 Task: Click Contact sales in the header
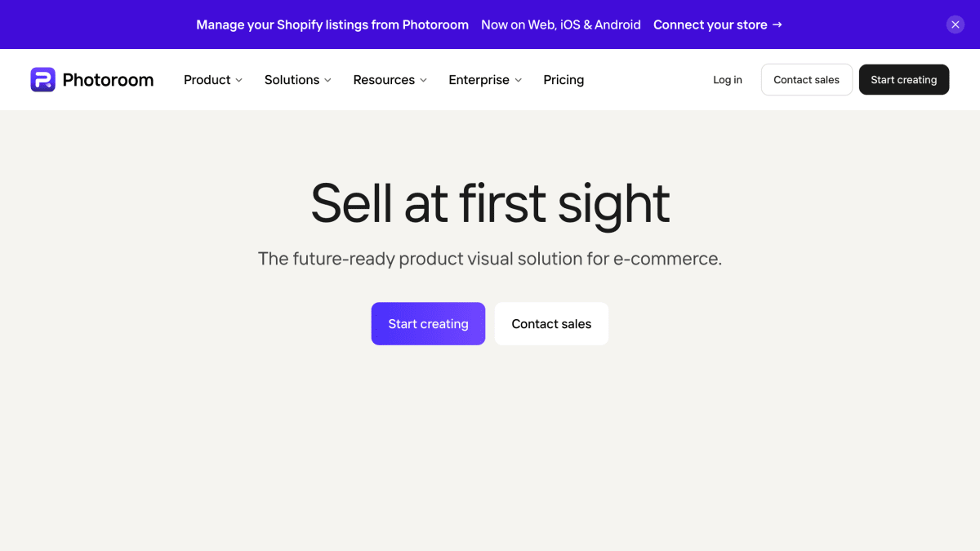pos(807,80)
